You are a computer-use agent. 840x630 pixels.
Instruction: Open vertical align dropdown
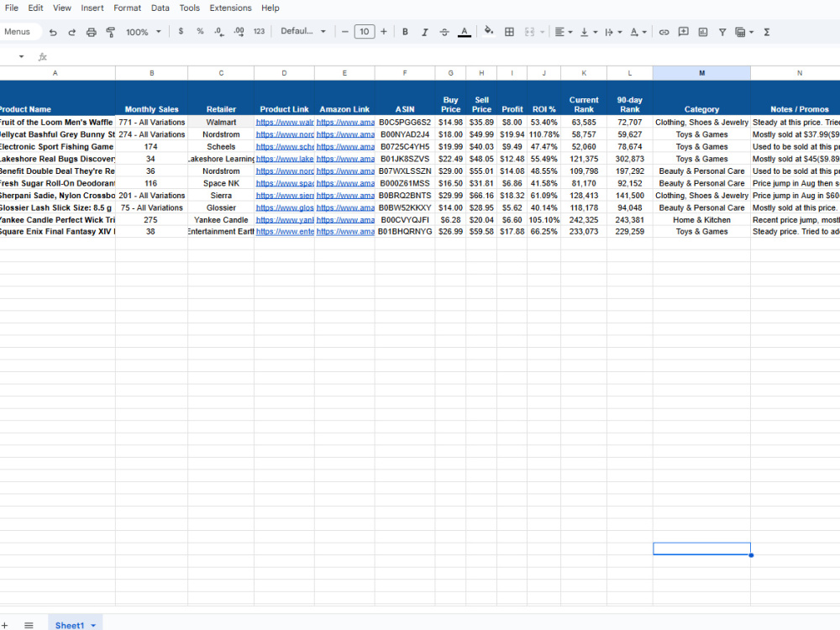tap(588, 32)
